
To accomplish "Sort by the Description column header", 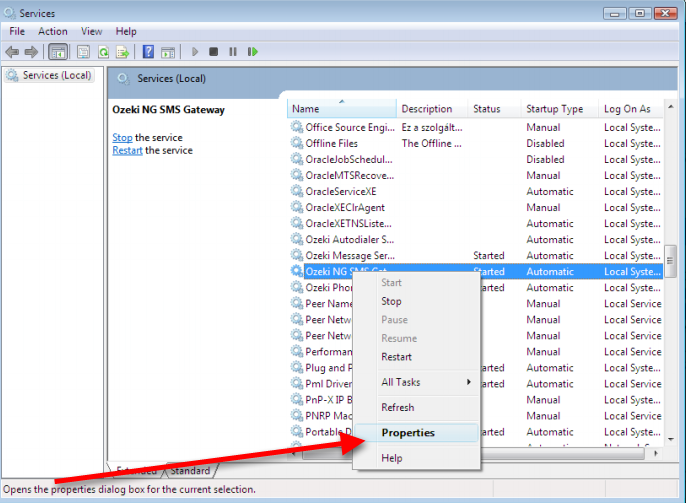I will click(x=432, y=108).
